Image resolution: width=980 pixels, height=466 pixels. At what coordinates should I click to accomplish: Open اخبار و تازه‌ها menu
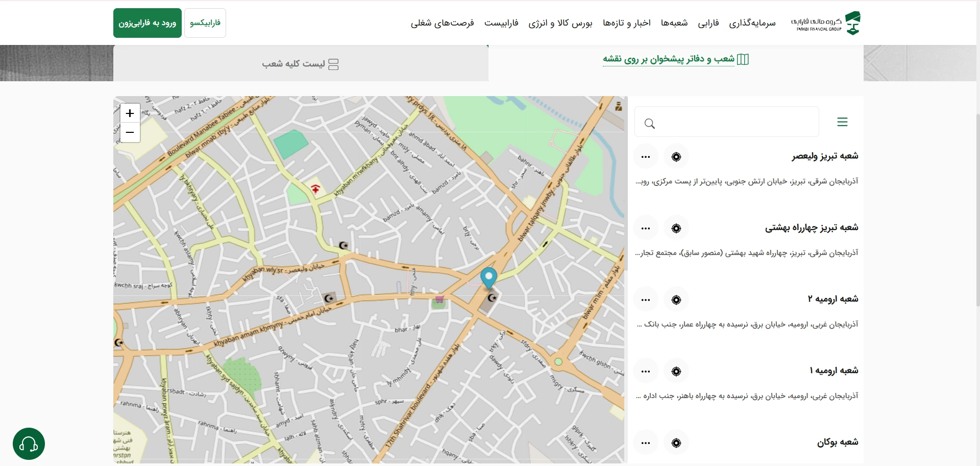627,23
